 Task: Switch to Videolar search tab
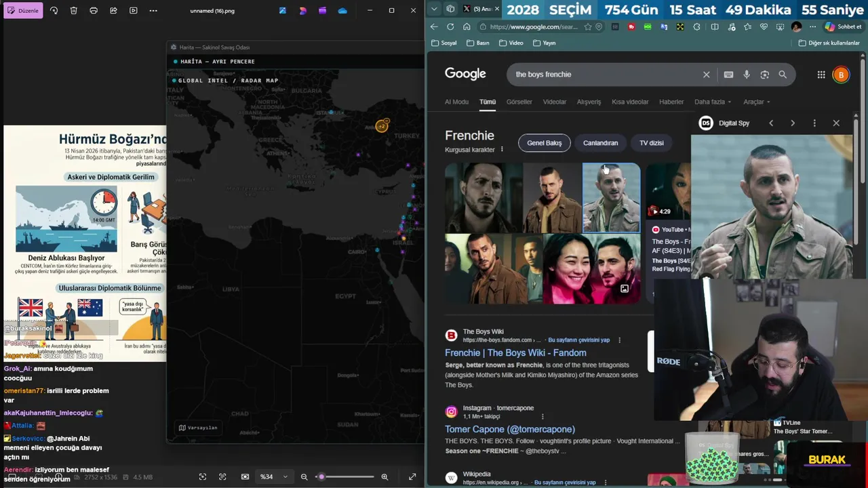coord(555,102)
